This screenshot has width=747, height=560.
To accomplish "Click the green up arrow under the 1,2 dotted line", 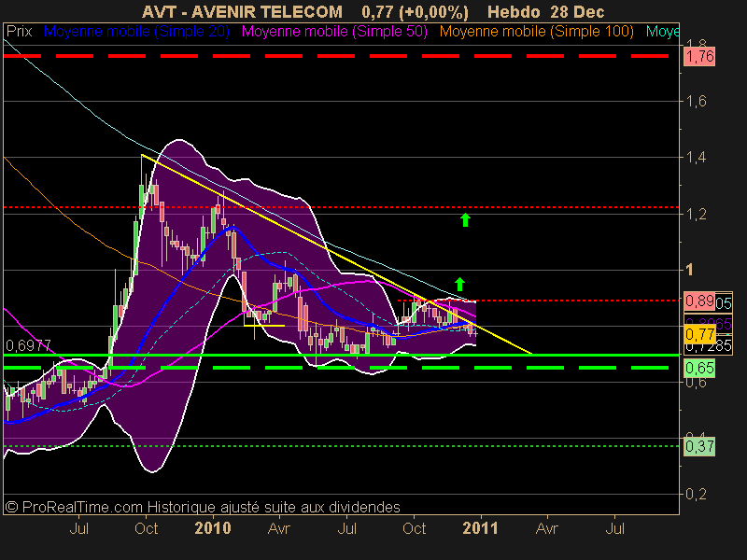I will tap(465, 220).
